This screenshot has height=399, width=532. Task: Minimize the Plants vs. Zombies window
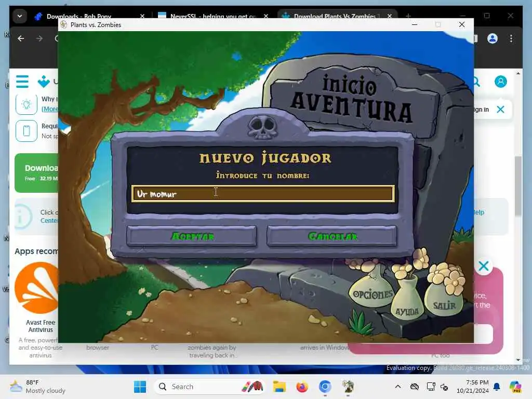click(x=415, y=24)
